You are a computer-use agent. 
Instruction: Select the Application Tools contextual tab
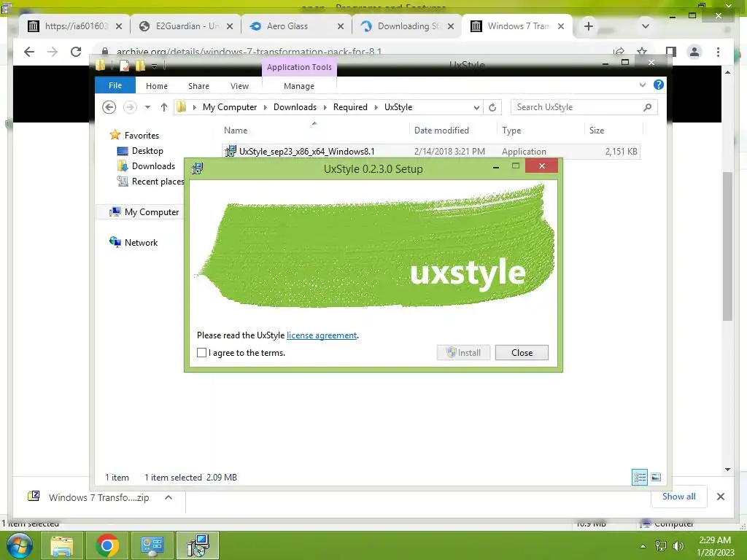tap(299, 67)
